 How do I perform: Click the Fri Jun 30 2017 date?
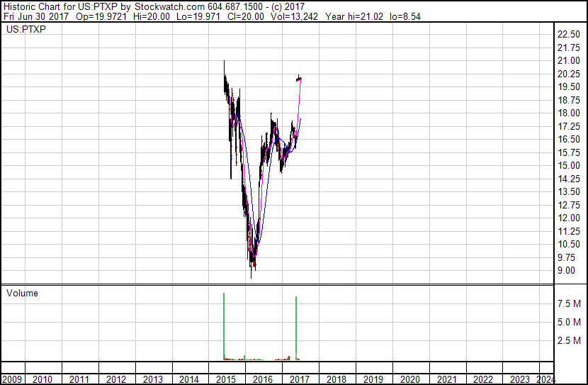[36, 16]
